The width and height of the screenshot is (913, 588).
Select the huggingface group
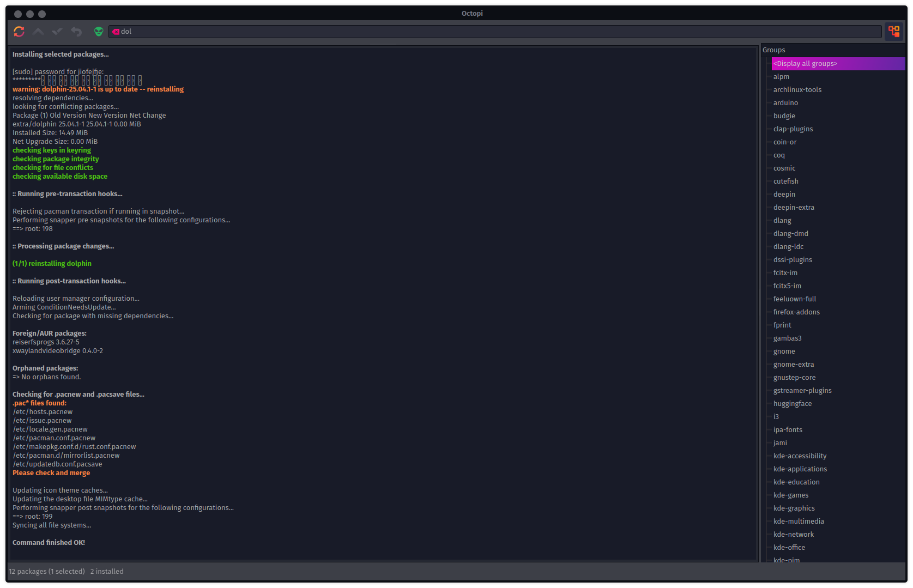coord(838,404)
